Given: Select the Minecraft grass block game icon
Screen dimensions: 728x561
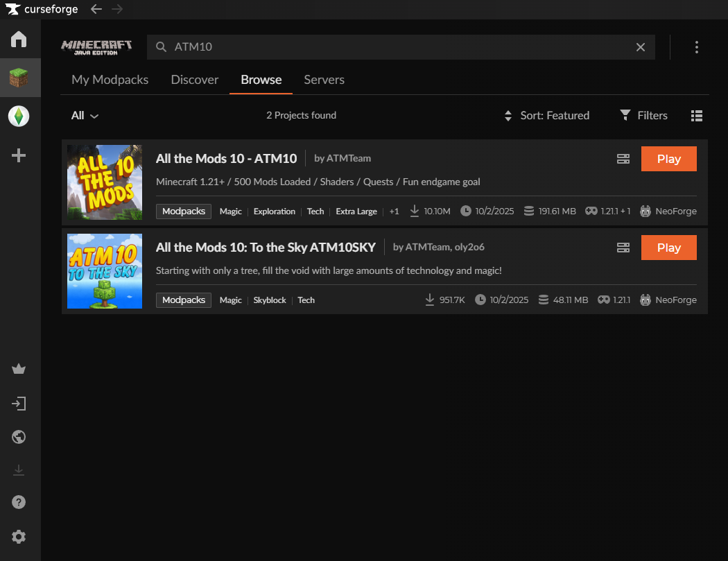Looking at the screenshot, I should [19, 78].
